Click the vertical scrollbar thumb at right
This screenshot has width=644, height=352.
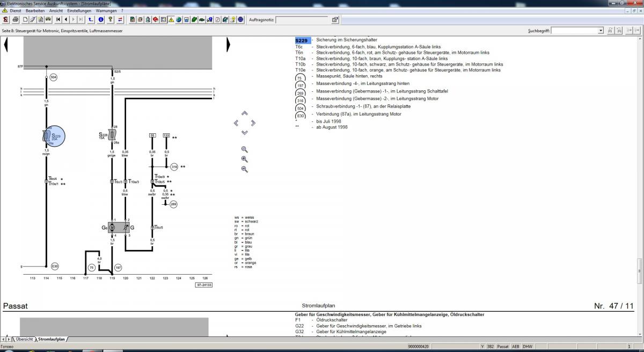tap(640, 270)
